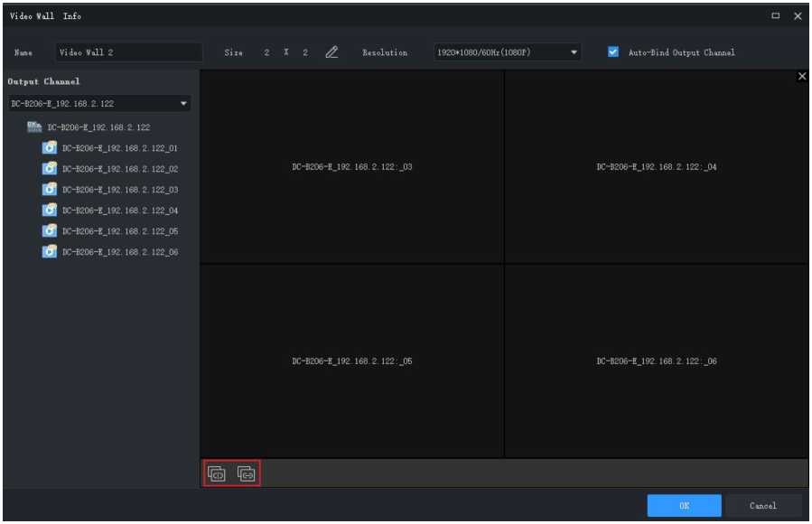Select the video wall screen bound to _03
812x524 pixels.
point(352,167)
